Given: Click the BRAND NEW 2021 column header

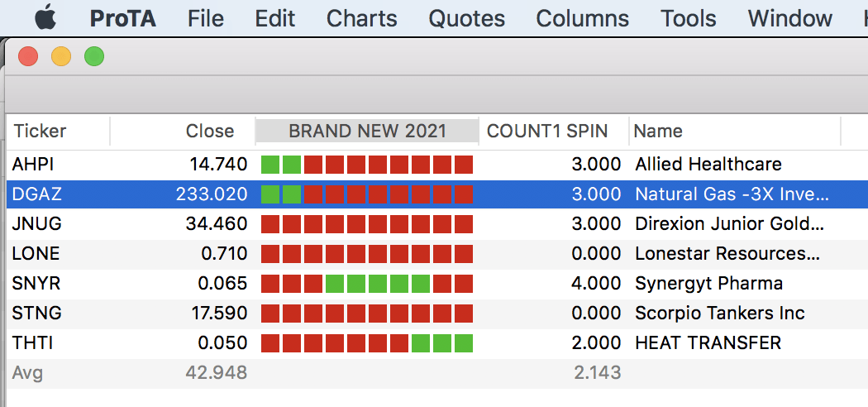Looking at the screenshot, I should (x=367, y=132).
